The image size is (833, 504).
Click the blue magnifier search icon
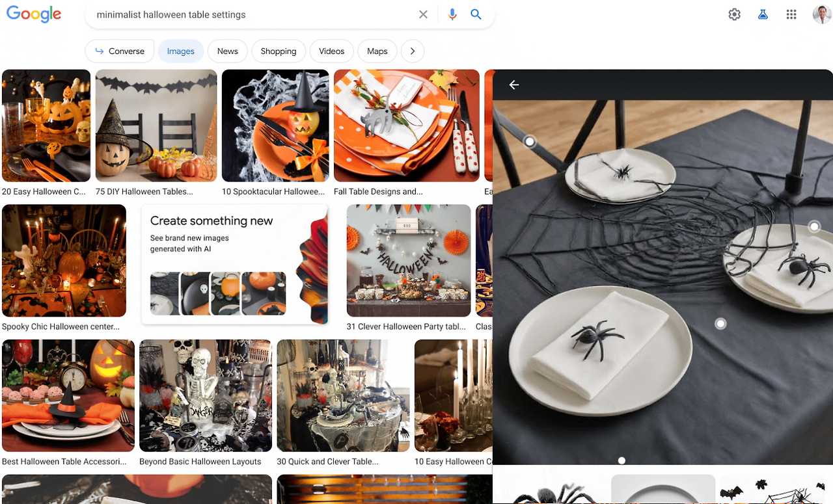476,14
